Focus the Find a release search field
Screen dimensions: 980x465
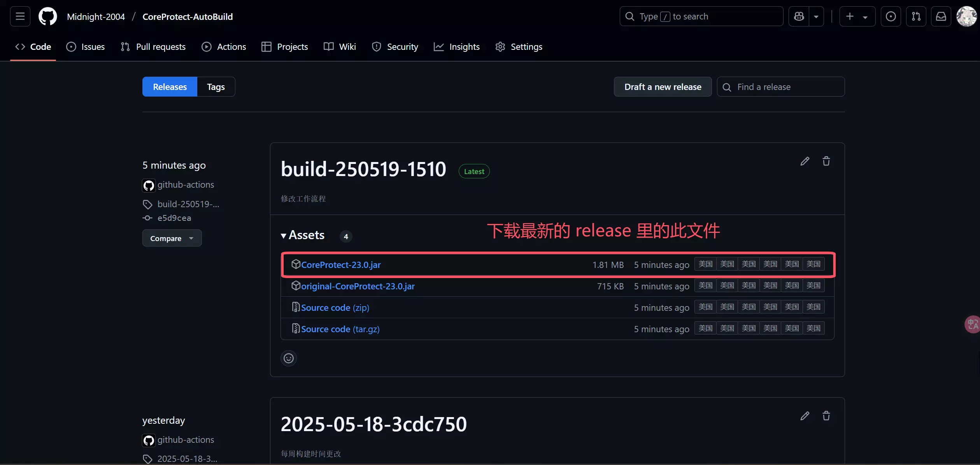coord(780,86)
